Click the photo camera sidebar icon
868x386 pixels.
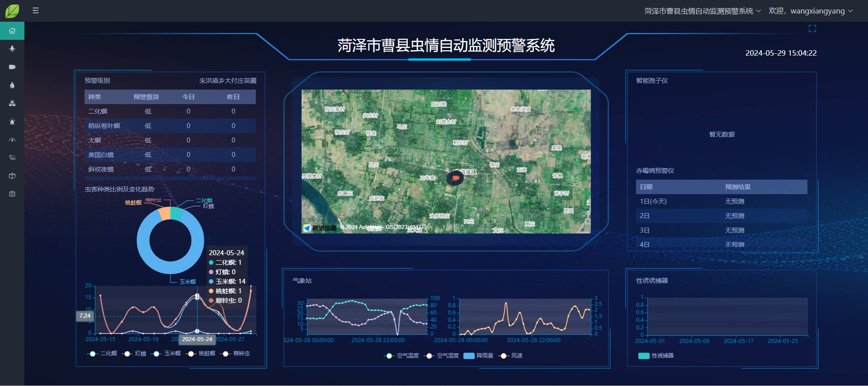(12, 194)
